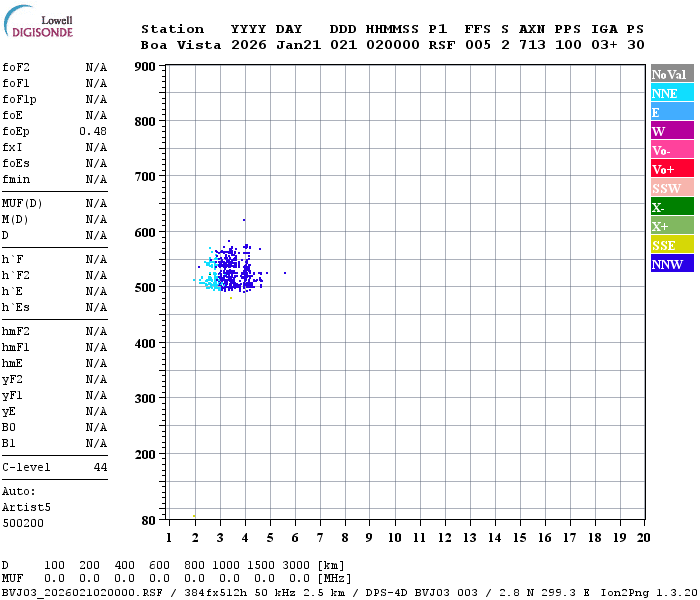Click the Artist5 auto-scaling label
The height and width of the screenshot is (600, 700).
pyautogui.click(x=22, y=507)
